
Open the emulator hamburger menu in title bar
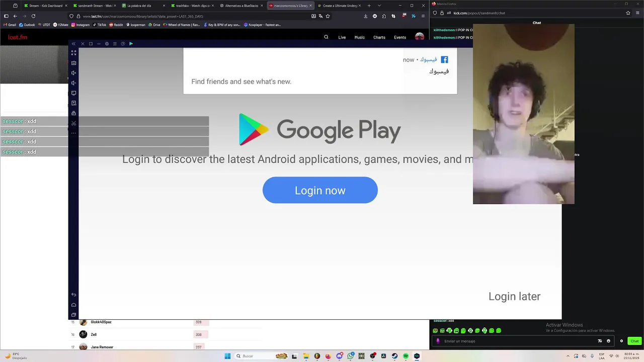click(x=115, y=44)
